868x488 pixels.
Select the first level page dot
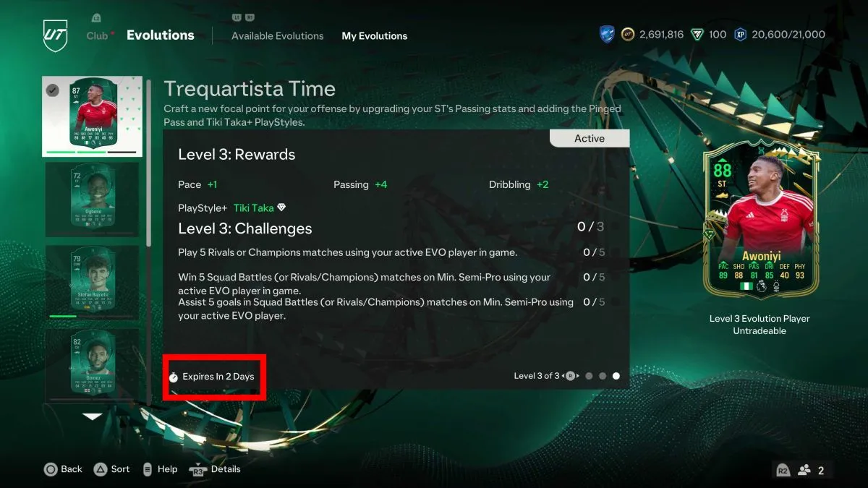pos(589,376)
